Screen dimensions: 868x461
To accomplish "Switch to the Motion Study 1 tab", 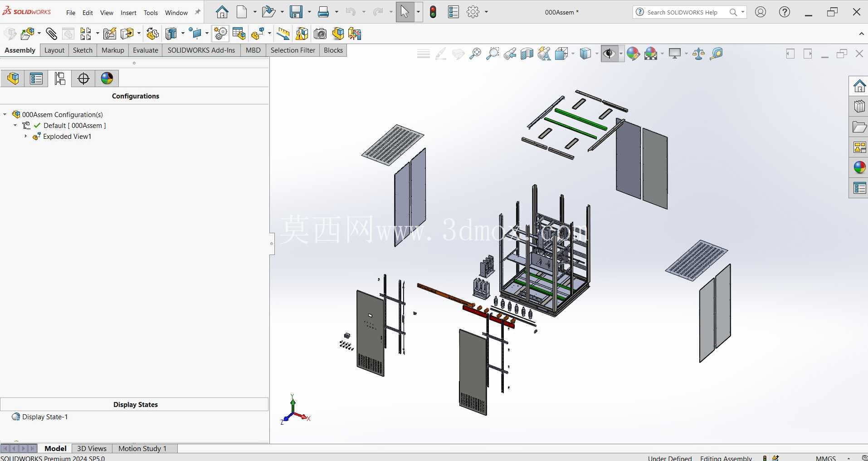I will click(x=142, y=448).
